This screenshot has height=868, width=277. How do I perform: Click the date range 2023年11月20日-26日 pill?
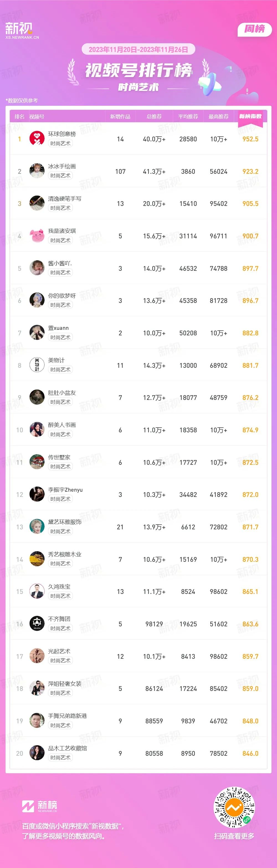(138, 50)
